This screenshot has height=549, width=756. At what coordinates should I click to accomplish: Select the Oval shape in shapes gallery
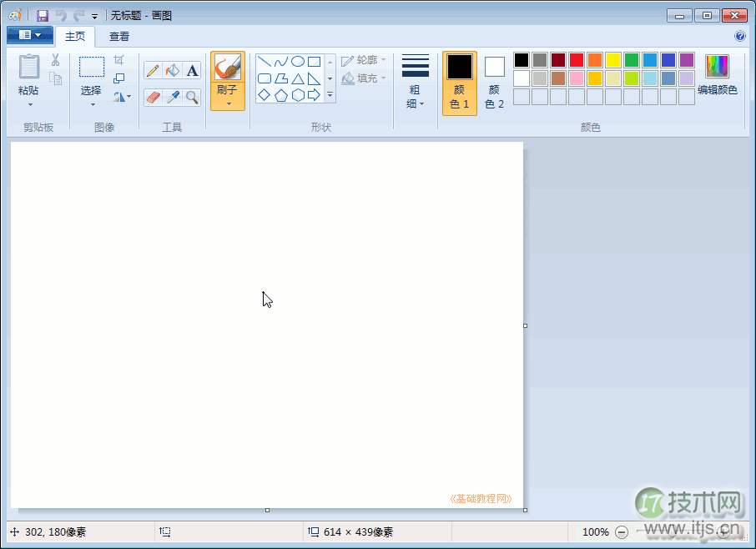(x=297, y=61)
